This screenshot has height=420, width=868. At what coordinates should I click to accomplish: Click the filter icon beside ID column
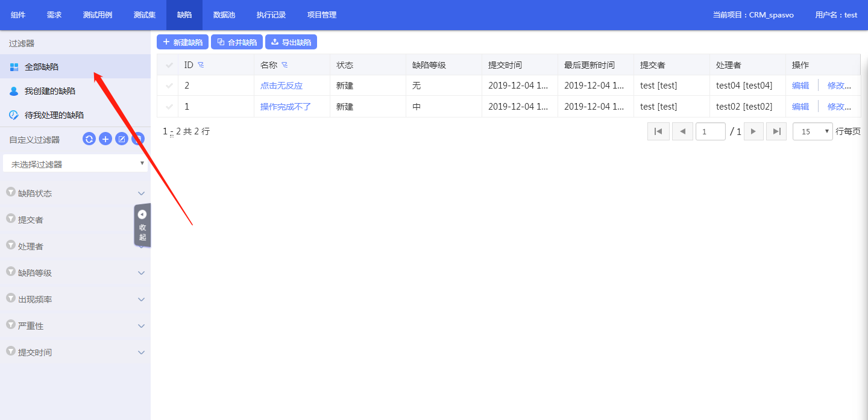[x=201, y=65]
